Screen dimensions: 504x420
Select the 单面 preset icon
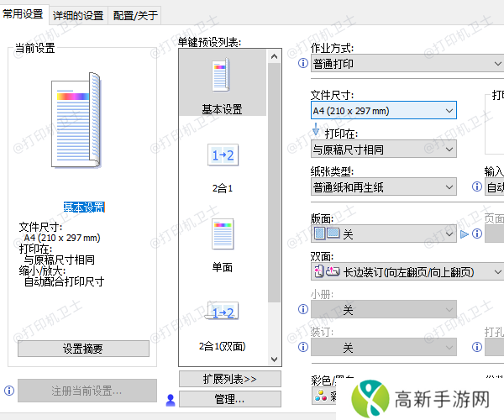pyautogui.click(x=223, y=234)
